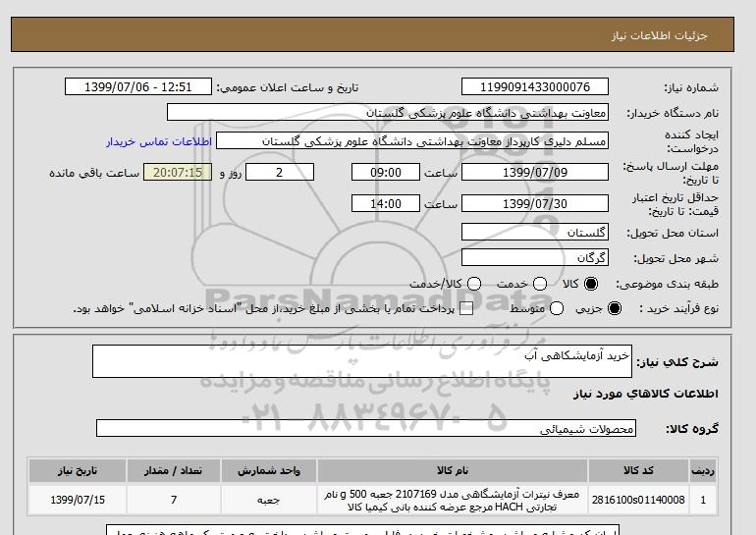The height and width of the screenshot is (535, 756).
Task: Click the request creator field مسلم دلیری
Action: click(x=412, y=140)
